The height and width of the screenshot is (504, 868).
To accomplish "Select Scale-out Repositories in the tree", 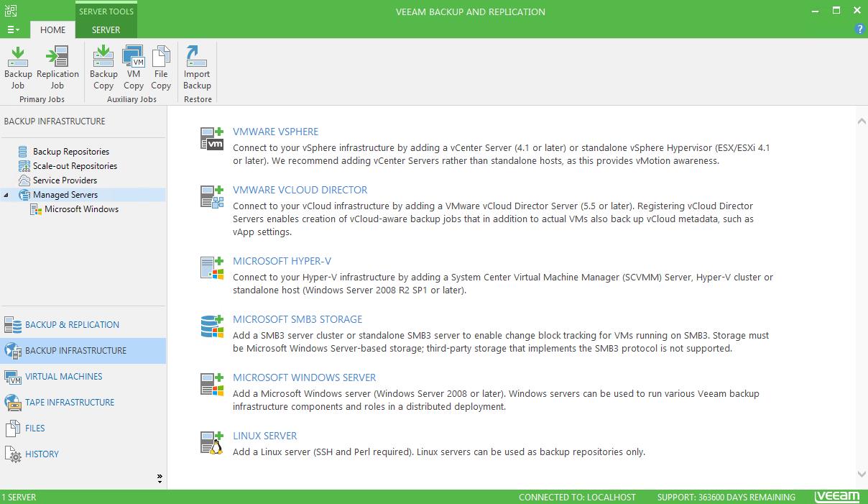I will [75, 166].
